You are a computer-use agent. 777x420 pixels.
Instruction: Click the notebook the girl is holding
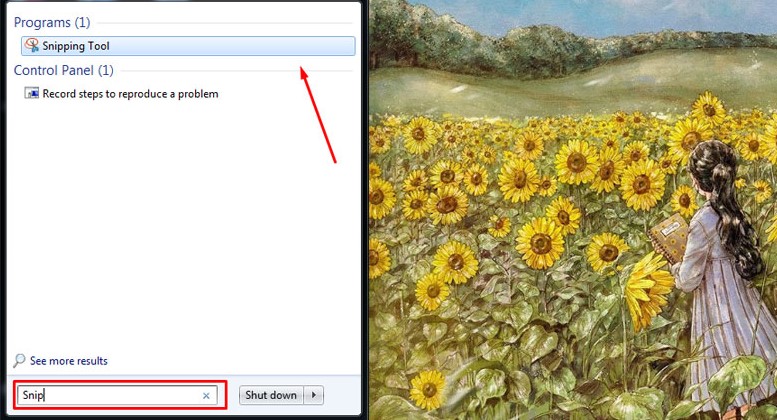pos(669,238)
